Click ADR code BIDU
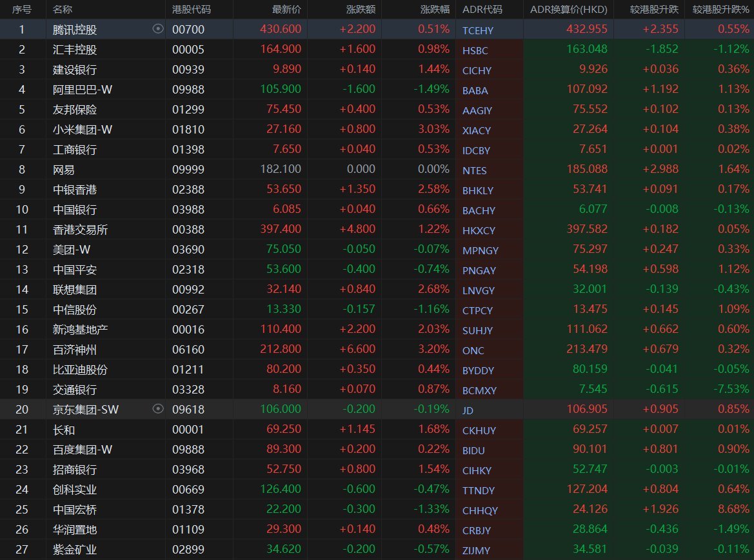This screenshot has width=754, height=560. (473, 450)
